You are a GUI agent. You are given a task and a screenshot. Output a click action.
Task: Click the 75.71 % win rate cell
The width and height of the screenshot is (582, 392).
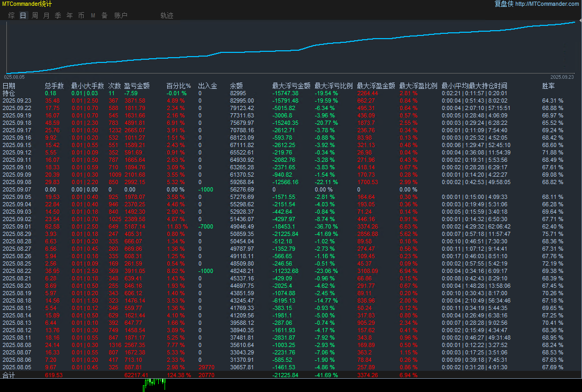[x=553, y=234]
